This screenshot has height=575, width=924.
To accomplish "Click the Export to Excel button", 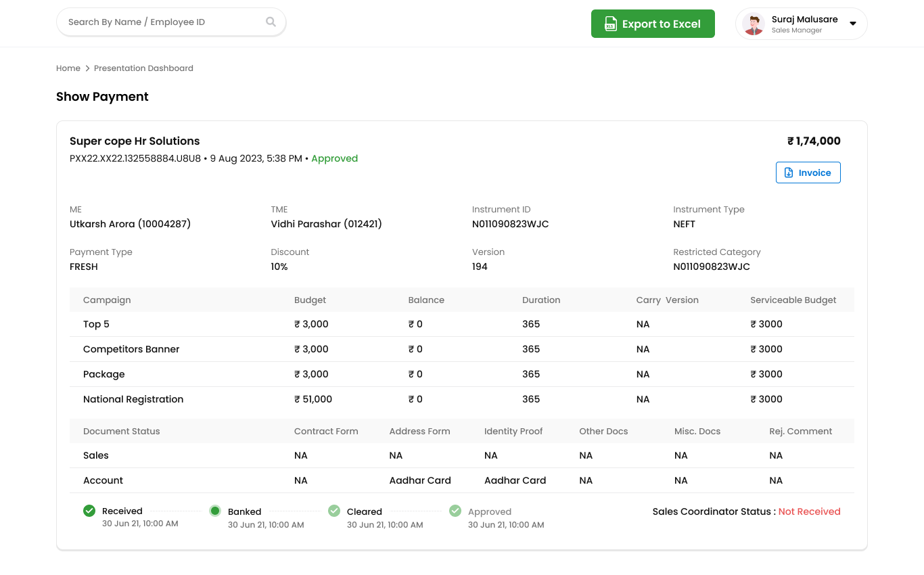I will click(653, 24).
